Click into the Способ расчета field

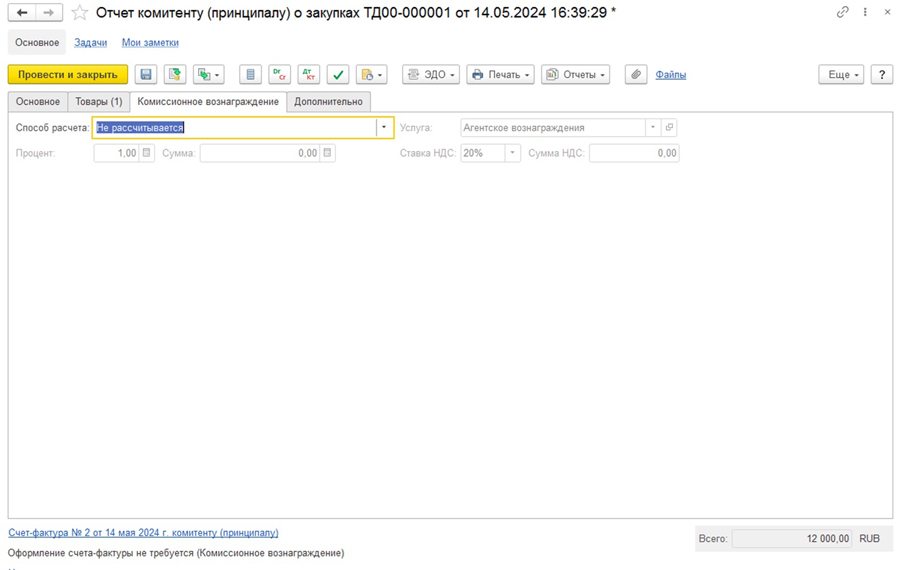pos(234,128)
